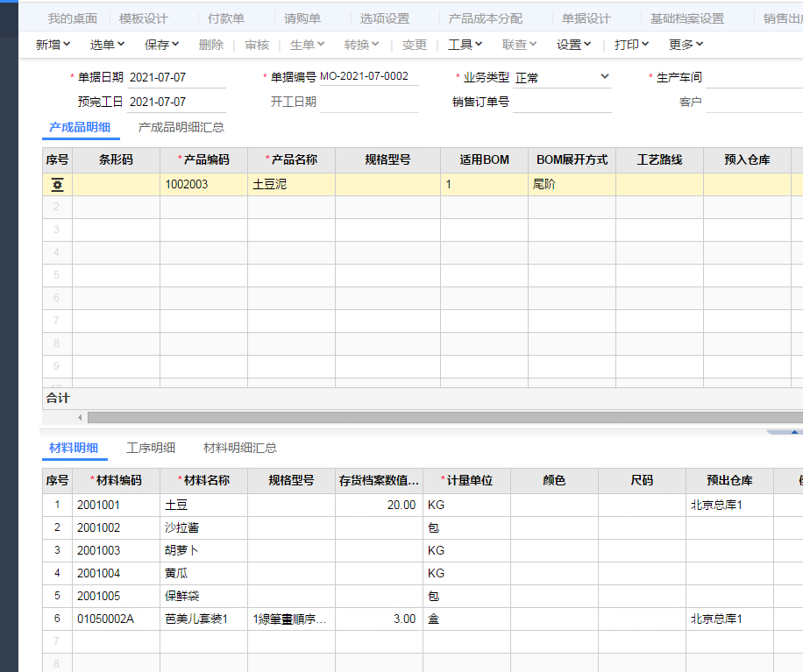Click the product table horizontal scrollbar
Screen dimensions: 803x672
(x=445, y=418)
